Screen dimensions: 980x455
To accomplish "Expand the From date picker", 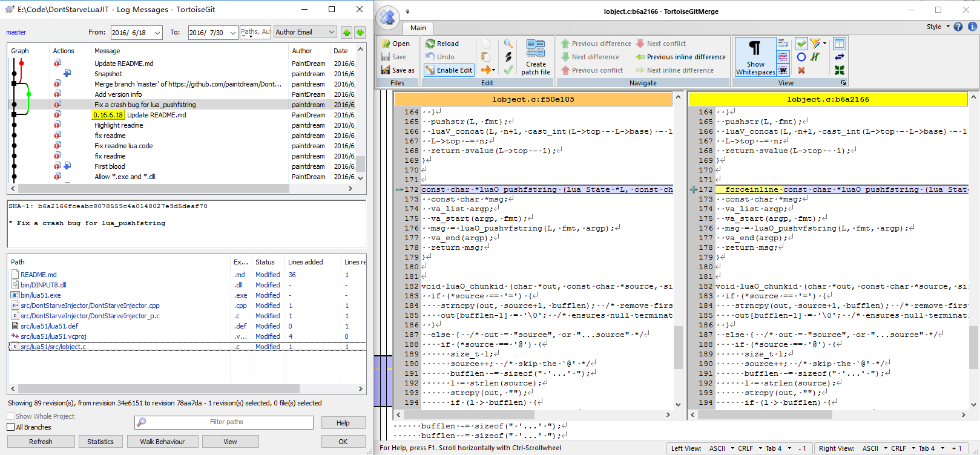I will (x=157, y=33).
